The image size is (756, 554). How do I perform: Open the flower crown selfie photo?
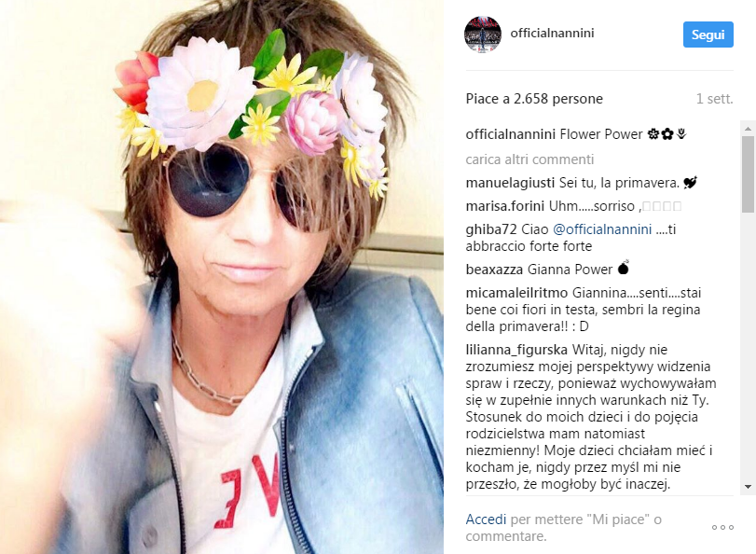point(222,277)
